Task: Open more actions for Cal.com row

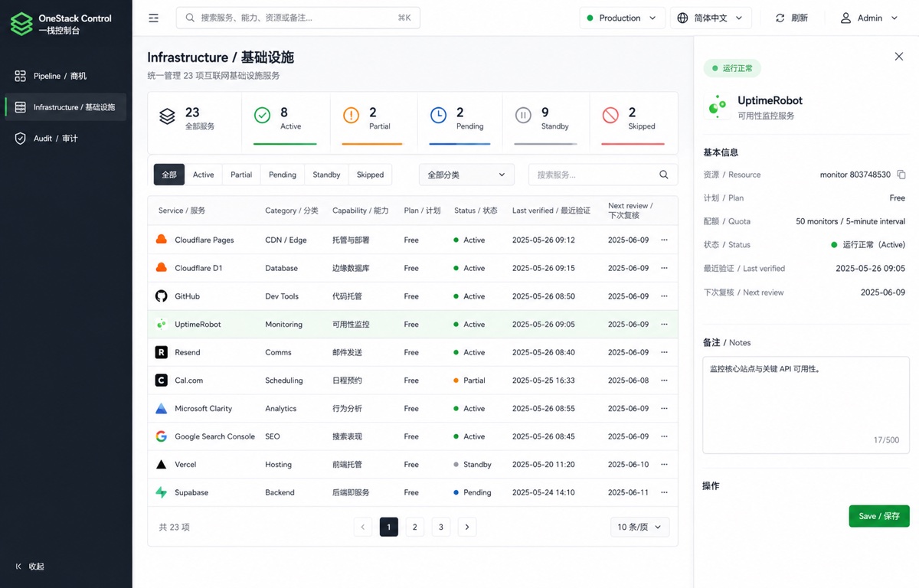Action: 664,380
